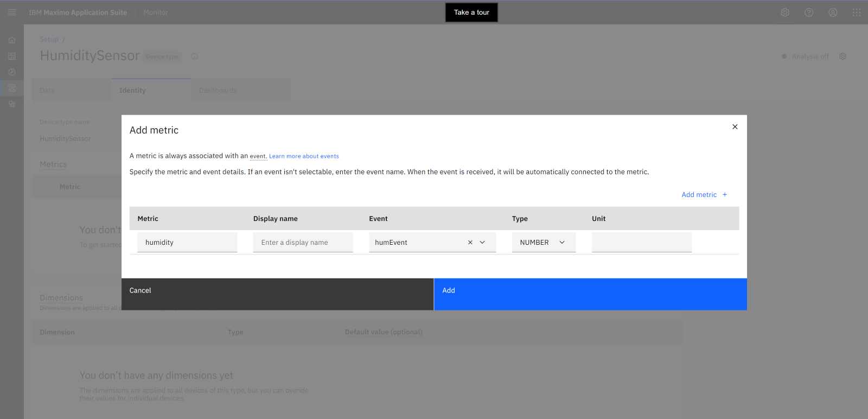The image size is (868, 419).
Task: Open the NUMBER type dropdown
Action: coord(543,243)
